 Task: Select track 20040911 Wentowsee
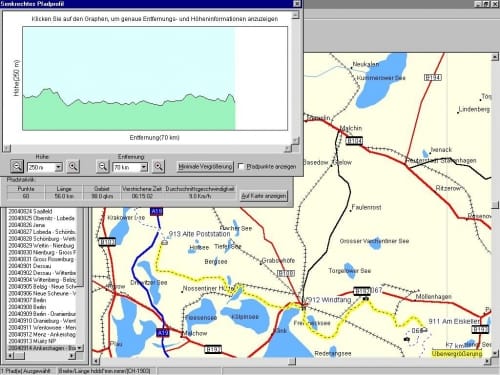coord(42,327)
